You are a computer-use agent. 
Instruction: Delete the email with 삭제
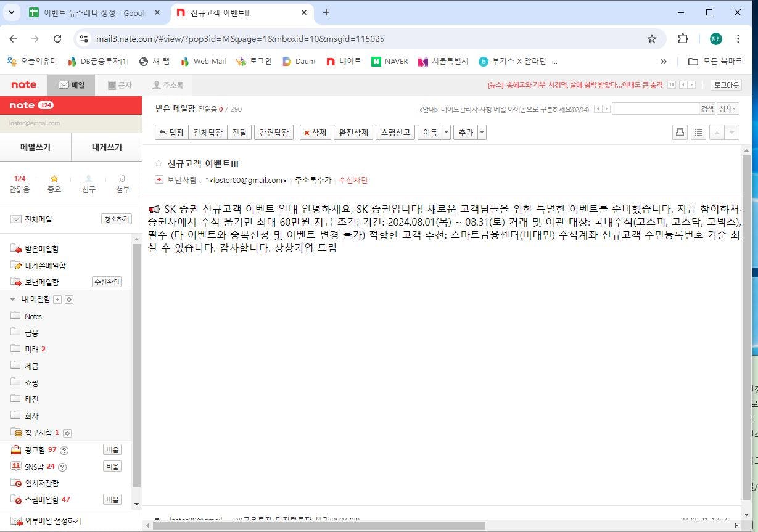316,133
